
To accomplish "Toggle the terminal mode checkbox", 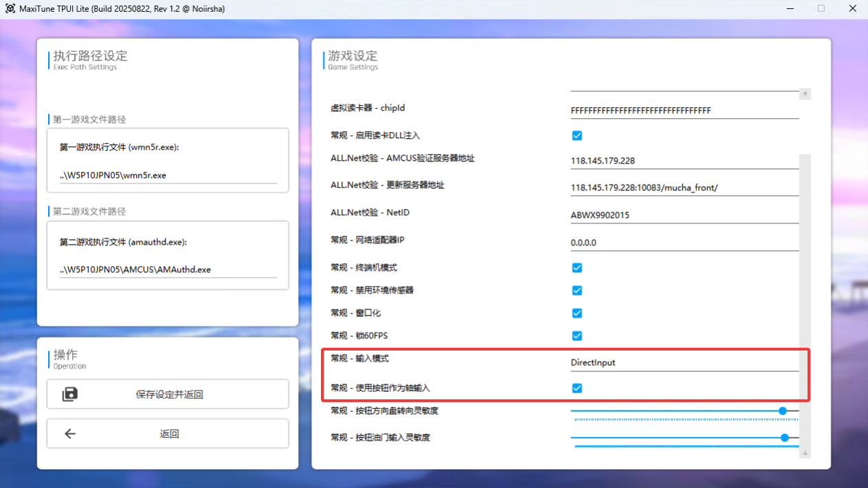I will [x=577, y=267].
